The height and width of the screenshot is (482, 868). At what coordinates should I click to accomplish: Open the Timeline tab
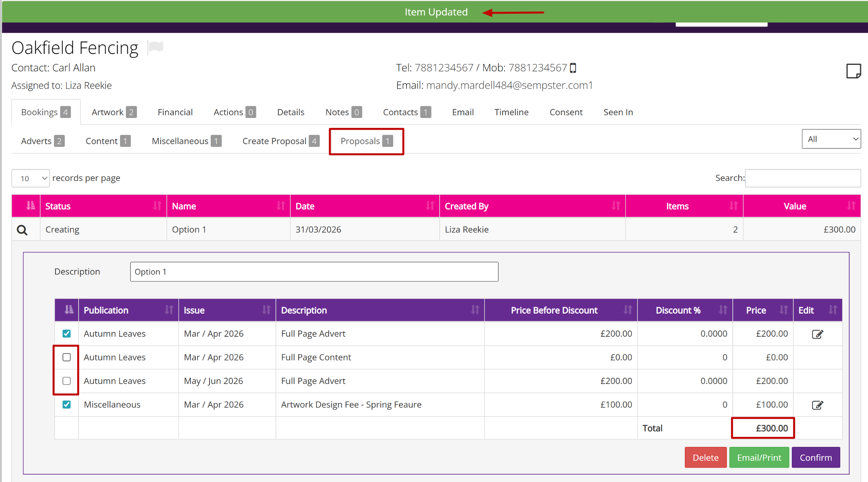click(x=511, y=112)
